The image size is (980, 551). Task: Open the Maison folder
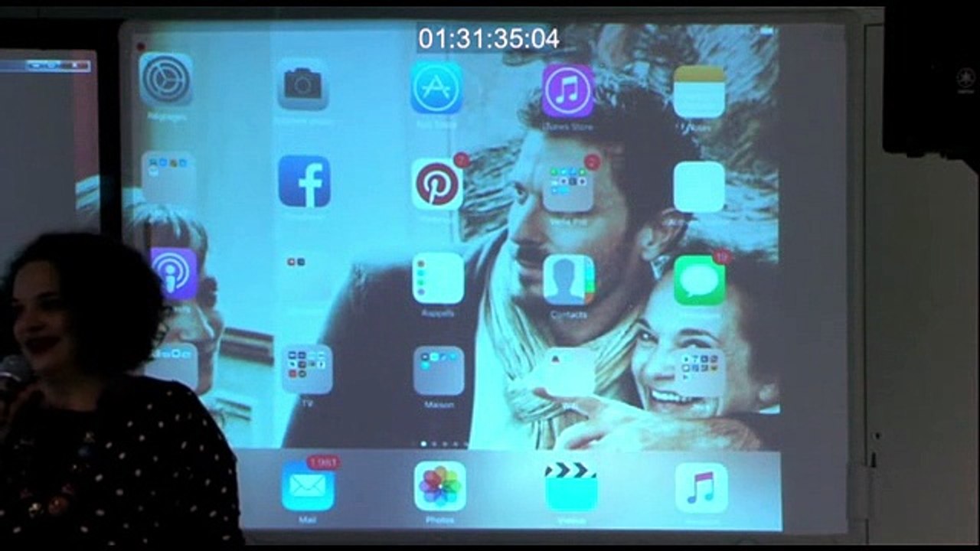pyautogui.click(x=439, y=371)
